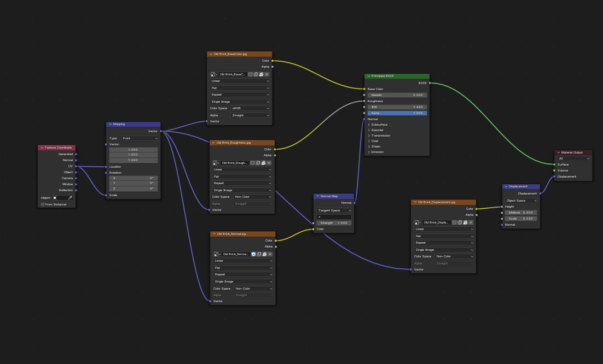Screen dimensions: 603x364
Task: Collapse the Material Output node
Action: point(558,153)
